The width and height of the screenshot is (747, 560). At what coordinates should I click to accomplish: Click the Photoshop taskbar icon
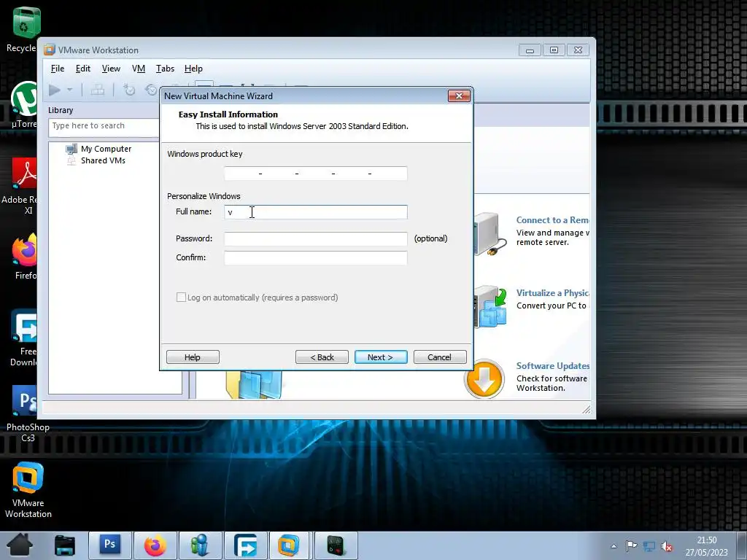(x=109, y=545)
